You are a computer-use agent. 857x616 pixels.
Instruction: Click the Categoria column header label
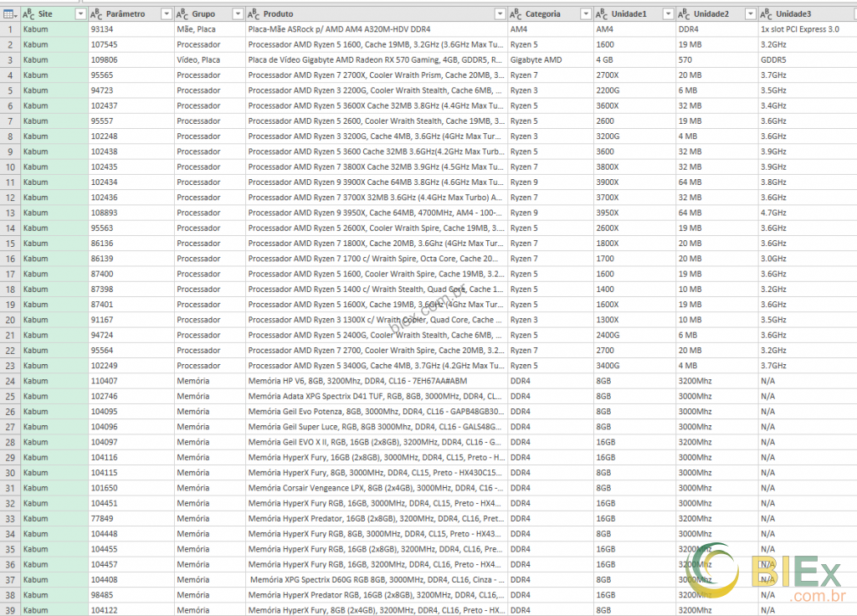point(542,13)
